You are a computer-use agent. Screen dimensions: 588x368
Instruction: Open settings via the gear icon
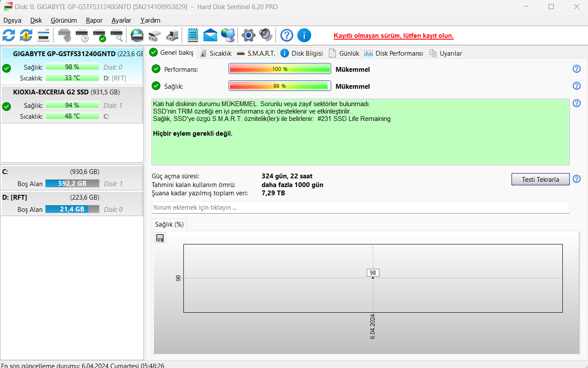click(249, 35)
